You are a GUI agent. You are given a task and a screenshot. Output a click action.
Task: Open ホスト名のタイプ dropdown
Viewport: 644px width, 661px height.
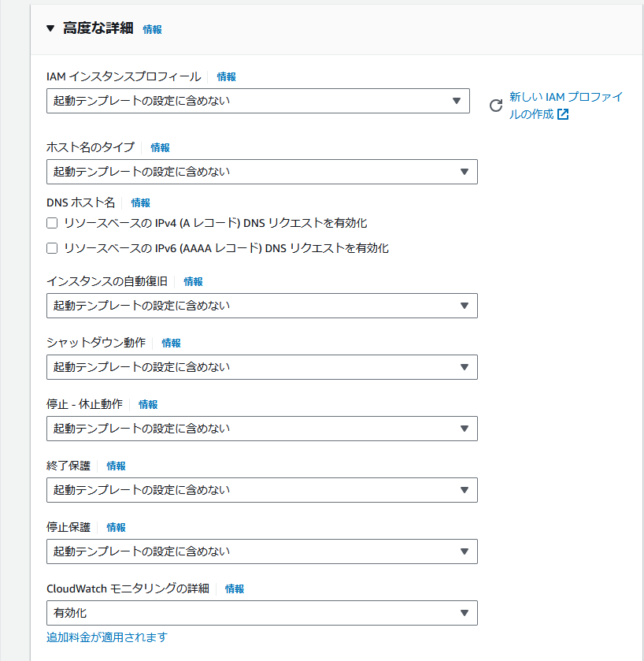coord(262,172)
